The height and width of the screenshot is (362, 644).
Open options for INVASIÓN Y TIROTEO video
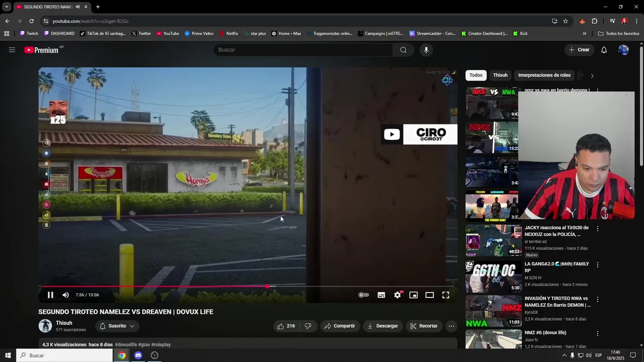click(x=598, y=299)
